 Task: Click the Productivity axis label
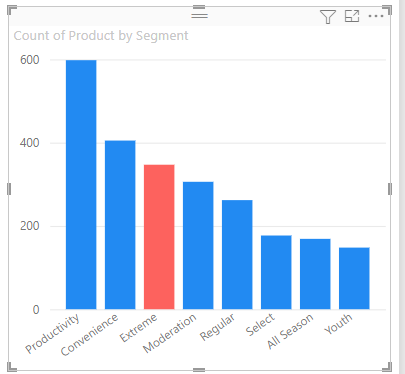click(52, 333)
